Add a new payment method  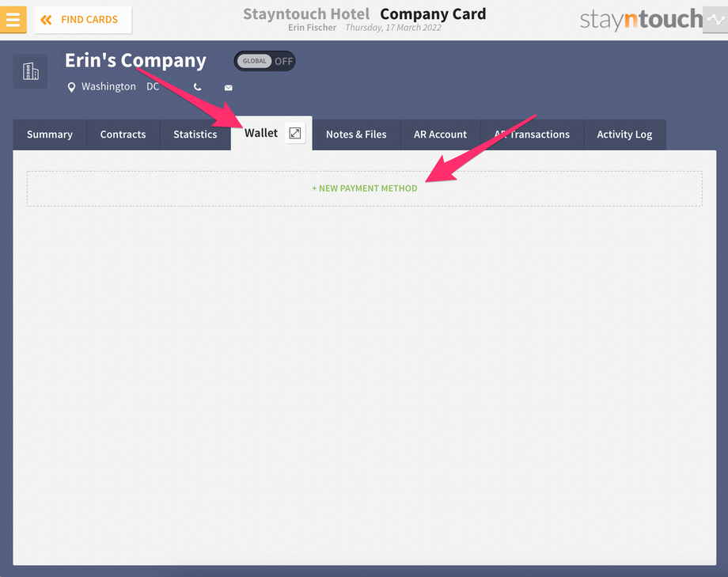[x=365, y=188]
